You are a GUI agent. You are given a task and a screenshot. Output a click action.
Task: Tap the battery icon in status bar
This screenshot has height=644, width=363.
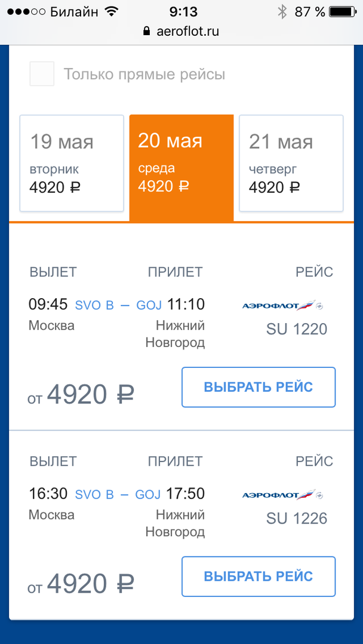[344, 11]
